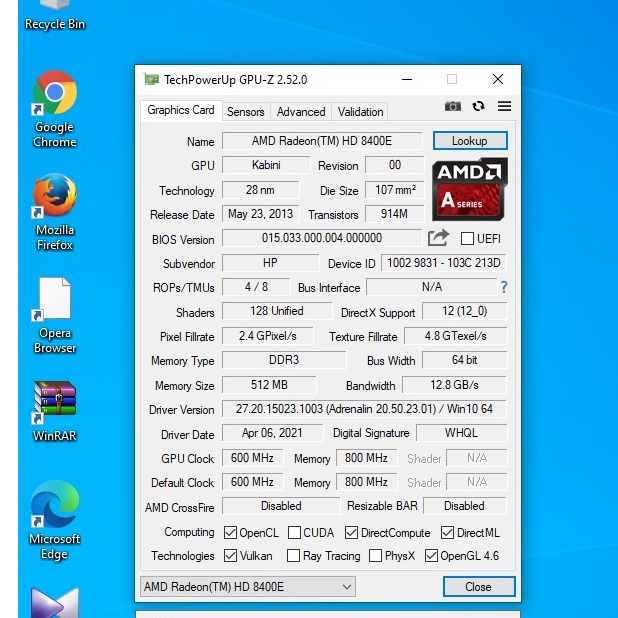618x618 pixels.
Task: Click the Name field showing AMD Radeon HD 8400E
Action: click(x=322, y=141)
